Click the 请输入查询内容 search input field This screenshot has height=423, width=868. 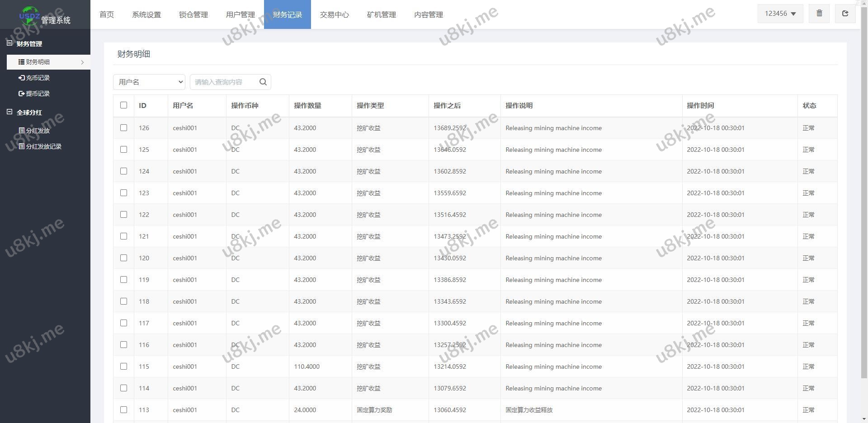click(x=224, y=82)
